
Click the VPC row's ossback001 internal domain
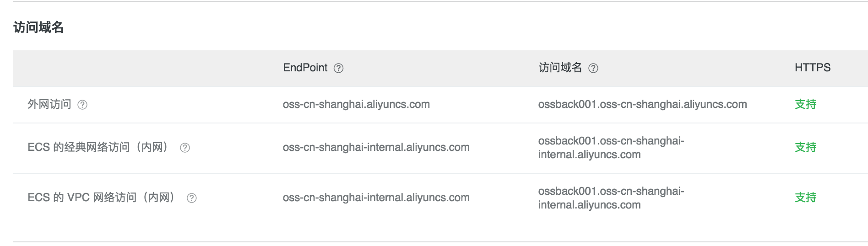point(611,198)
